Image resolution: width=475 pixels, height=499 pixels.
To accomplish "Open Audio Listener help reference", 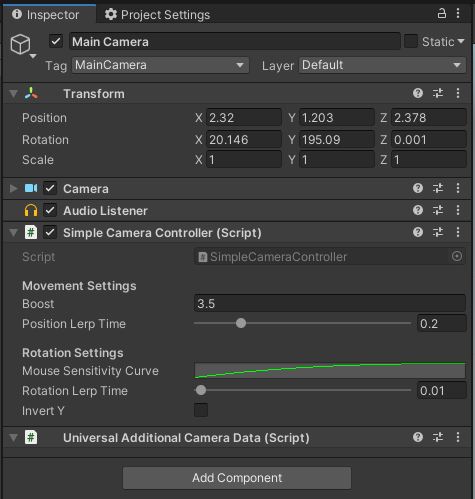I will 418,210.
